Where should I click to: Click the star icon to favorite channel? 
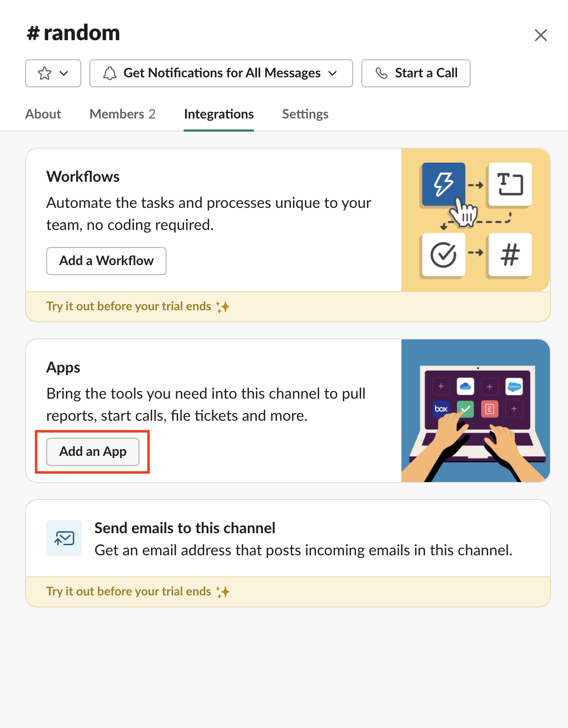coord(45,73)
